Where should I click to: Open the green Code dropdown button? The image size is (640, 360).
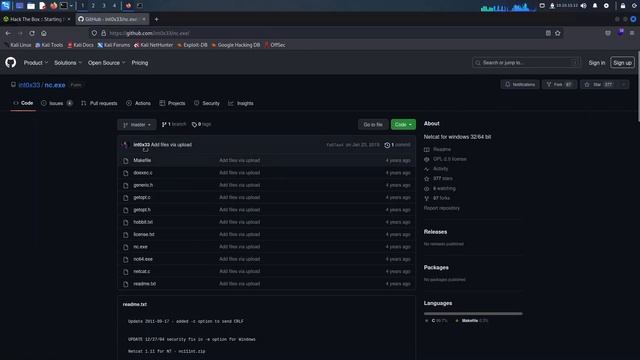click(403, 124)
